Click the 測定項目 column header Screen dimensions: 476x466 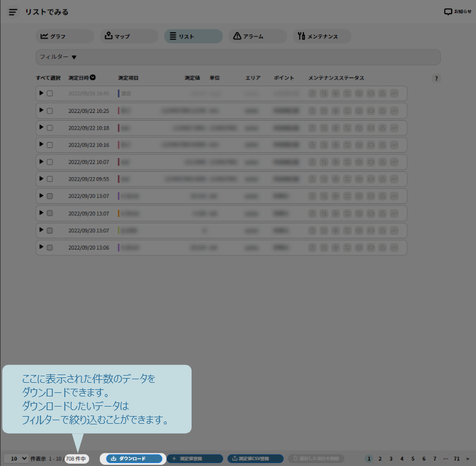tap(128, 78)
